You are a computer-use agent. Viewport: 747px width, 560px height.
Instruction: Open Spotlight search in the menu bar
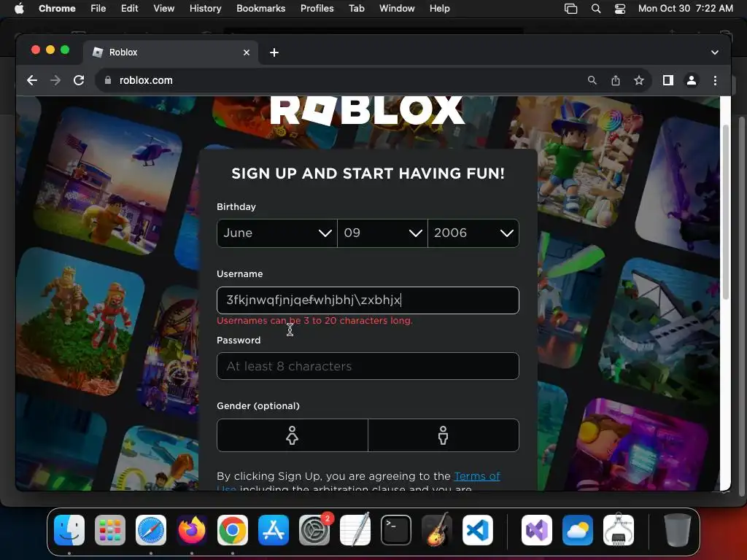(595, 9)
